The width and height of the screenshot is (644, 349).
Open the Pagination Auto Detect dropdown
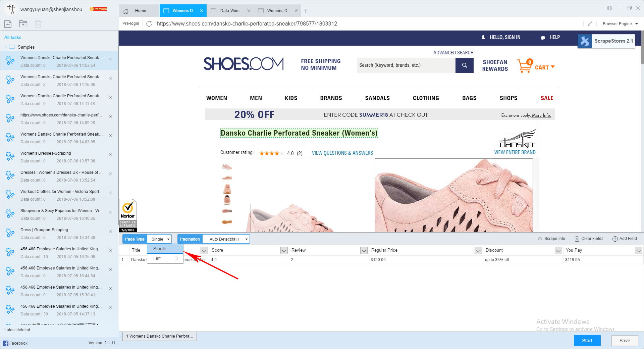point(226,239)
